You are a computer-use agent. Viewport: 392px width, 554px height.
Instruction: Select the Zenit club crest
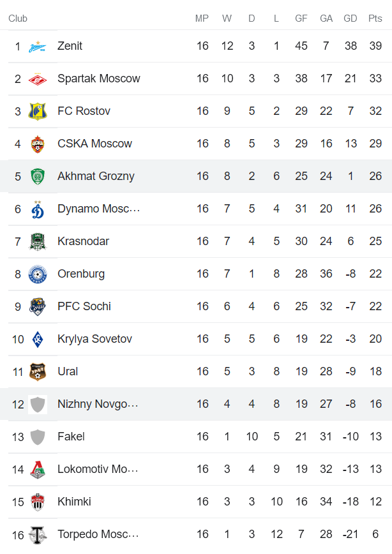(38, 46)
